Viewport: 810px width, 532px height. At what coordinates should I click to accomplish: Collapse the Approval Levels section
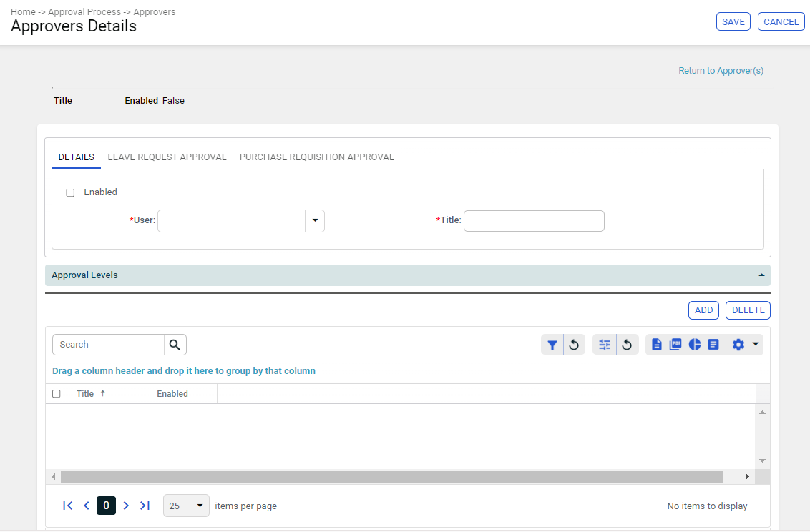[x=761, y=275]
